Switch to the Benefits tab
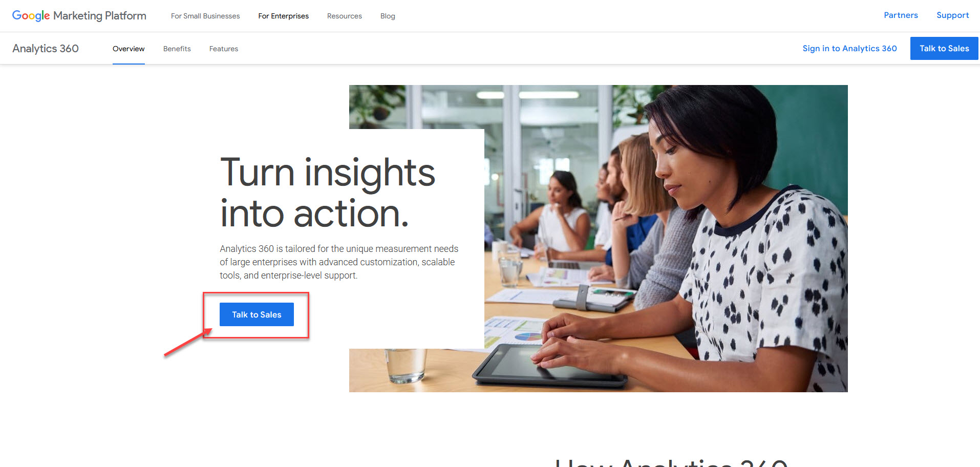The image size is (980, 467). [x=177, y=49]
